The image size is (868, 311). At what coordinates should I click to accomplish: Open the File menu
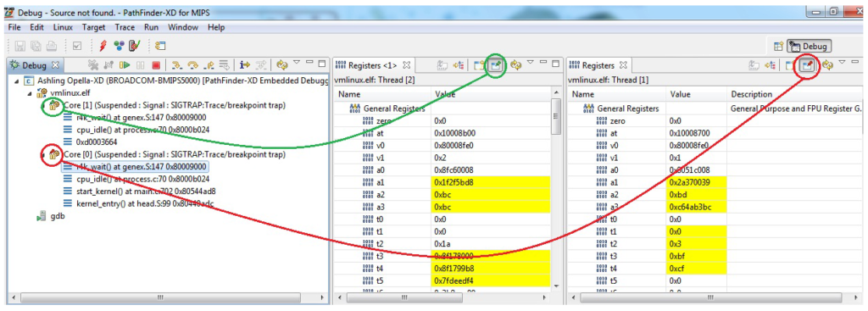(15, 27)
